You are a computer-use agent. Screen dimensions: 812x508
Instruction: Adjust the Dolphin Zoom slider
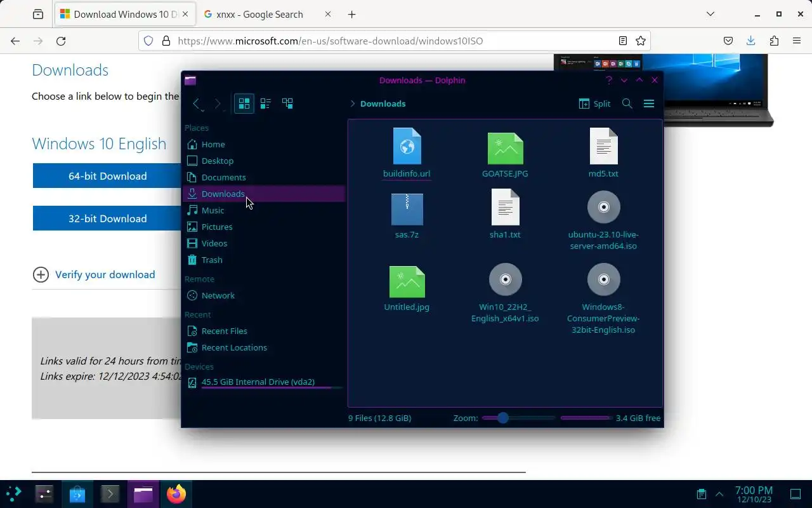pos(518,418)
